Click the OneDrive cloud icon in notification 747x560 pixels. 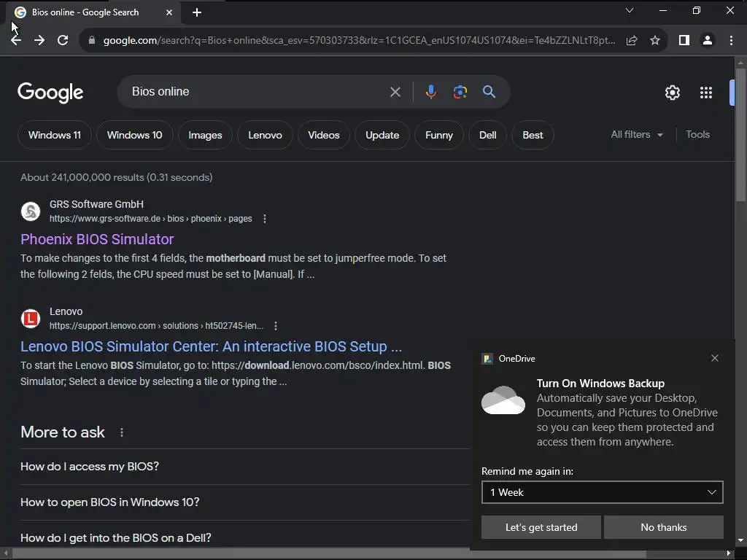click(x=503, y=400)
